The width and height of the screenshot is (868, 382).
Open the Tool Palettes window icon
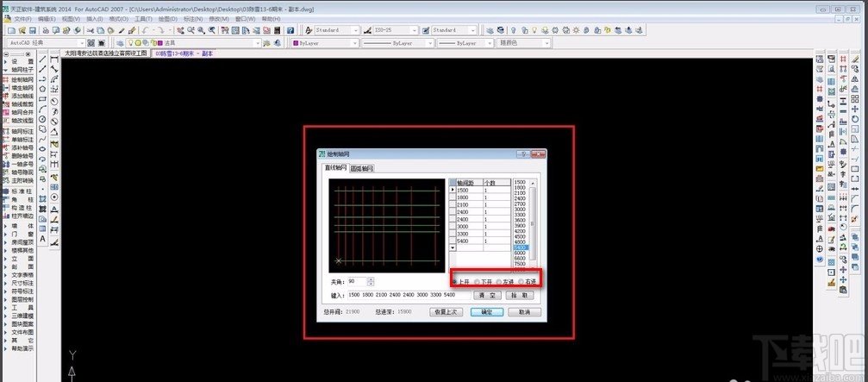point(246,30)
